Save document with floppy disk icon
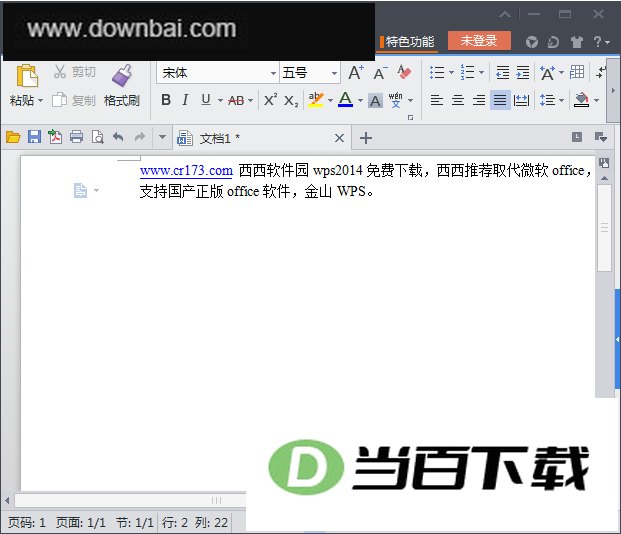 point(34,137)
